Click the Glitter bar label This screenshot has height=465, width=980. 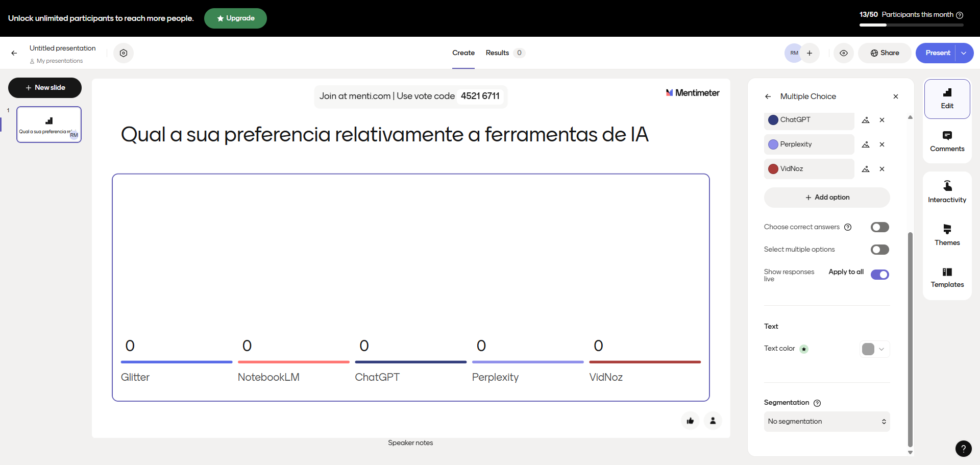point(135,377)
